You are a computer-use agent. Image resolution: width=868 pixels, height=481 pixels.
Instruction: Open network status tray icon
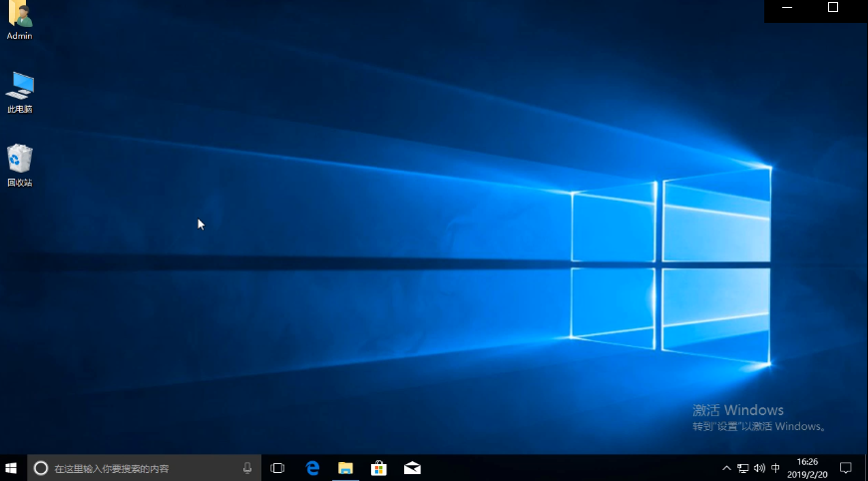pos(742,468)
